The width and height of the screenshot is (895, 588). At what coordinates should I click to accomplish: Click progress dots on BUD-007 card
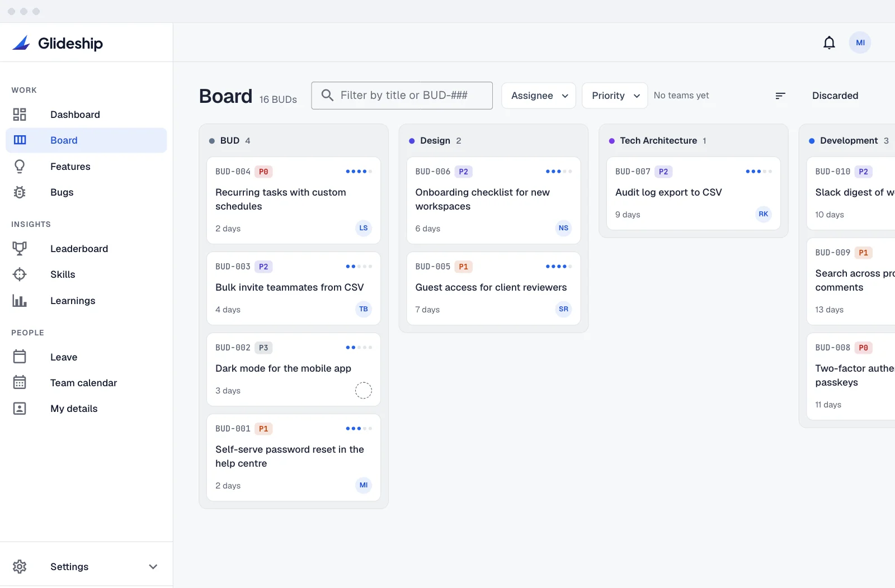(759, 172)
